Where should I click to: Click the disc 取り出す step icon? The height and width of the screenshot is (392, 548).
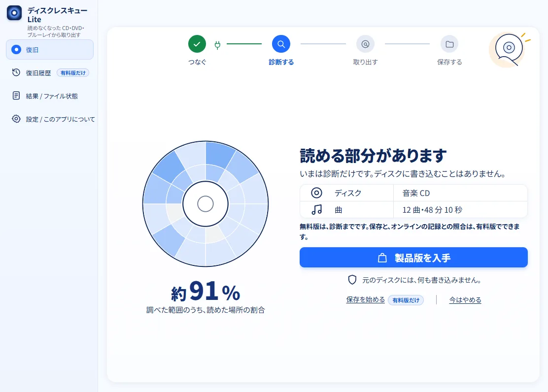tap(365, 44)
